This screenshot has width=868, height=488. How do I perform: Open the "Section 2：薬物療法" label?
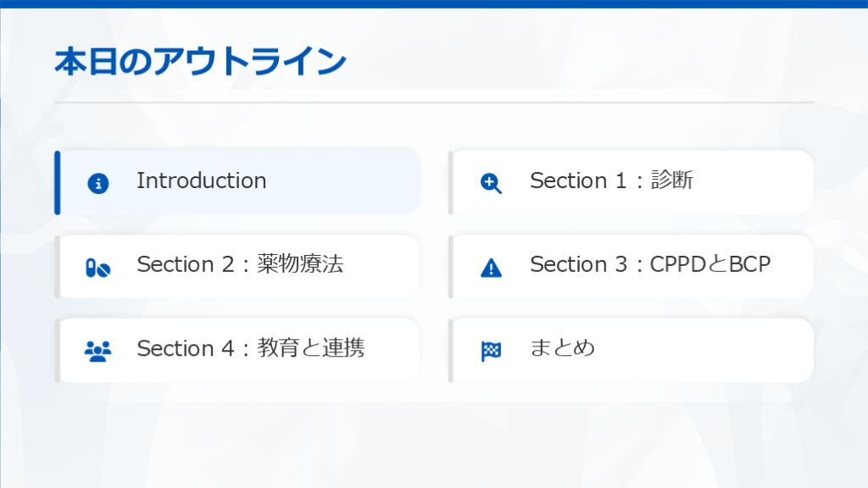[240, 264]
